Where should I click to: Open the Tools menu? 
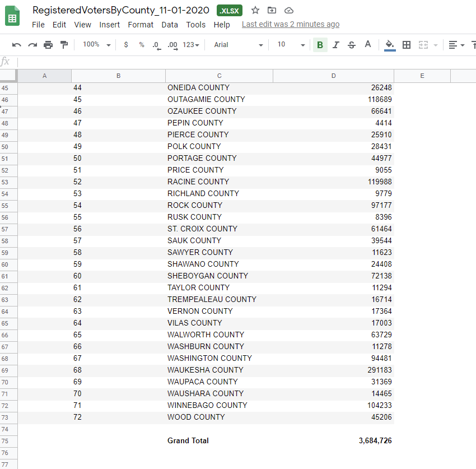click(x=196, y=25)
